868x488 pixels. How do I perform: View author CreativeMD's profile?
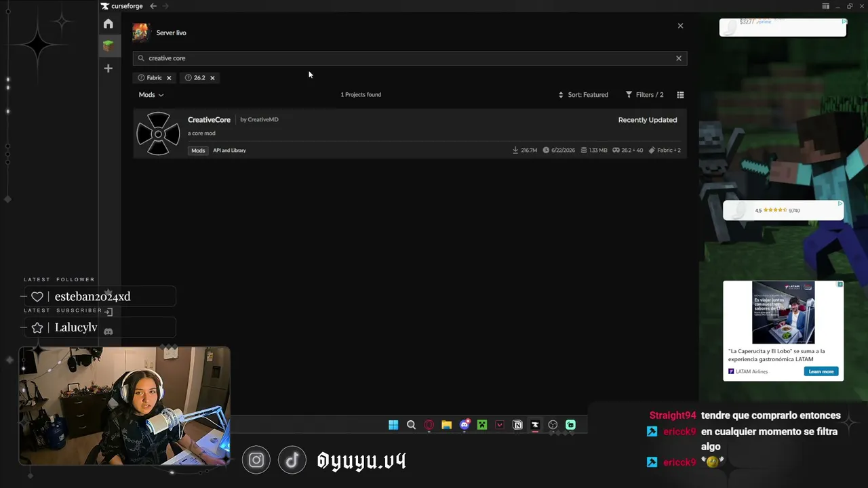tap(262, 120)
